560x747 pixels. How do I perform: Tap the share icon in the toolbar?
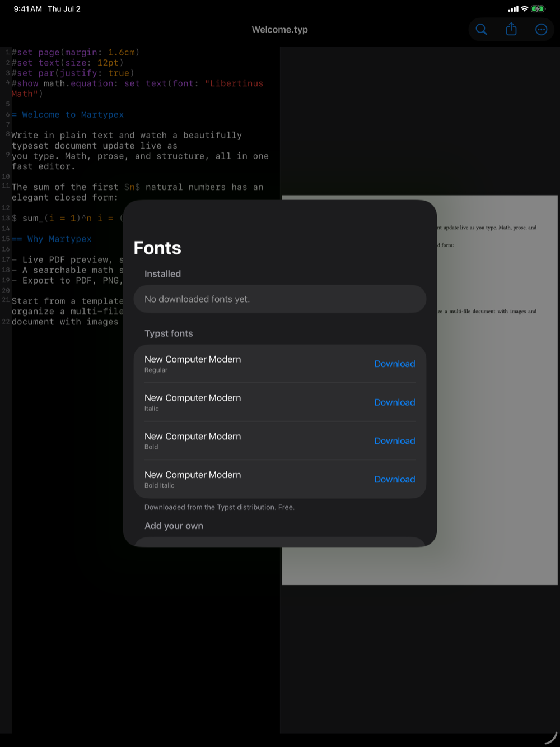click(511, 29)
